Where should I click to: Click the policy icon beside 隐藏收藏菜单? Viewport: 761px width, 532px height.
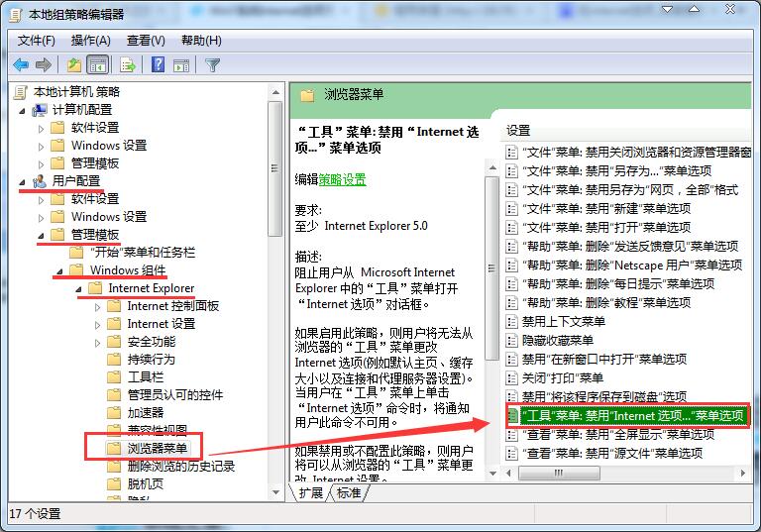point(511,340)
